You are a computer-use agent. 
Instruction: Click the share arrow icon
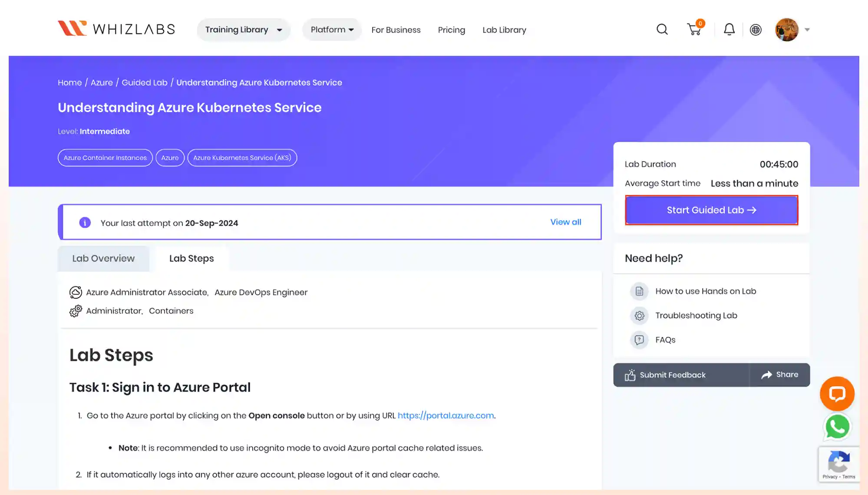766,375
